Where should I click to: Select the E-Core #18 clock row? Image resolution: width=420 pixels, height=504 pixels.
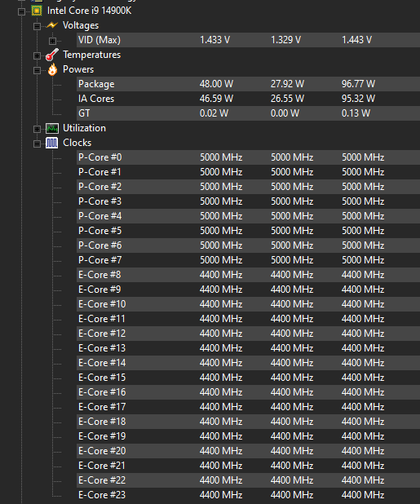click(x=249, y=422)
